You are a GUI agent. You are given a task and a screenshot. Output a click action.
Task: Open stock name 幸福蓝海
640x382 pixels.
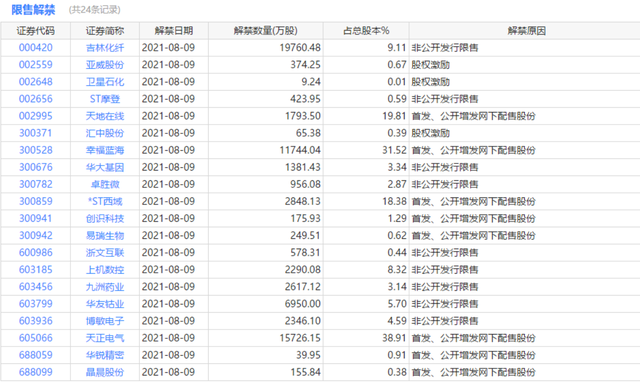click(105, 150)
